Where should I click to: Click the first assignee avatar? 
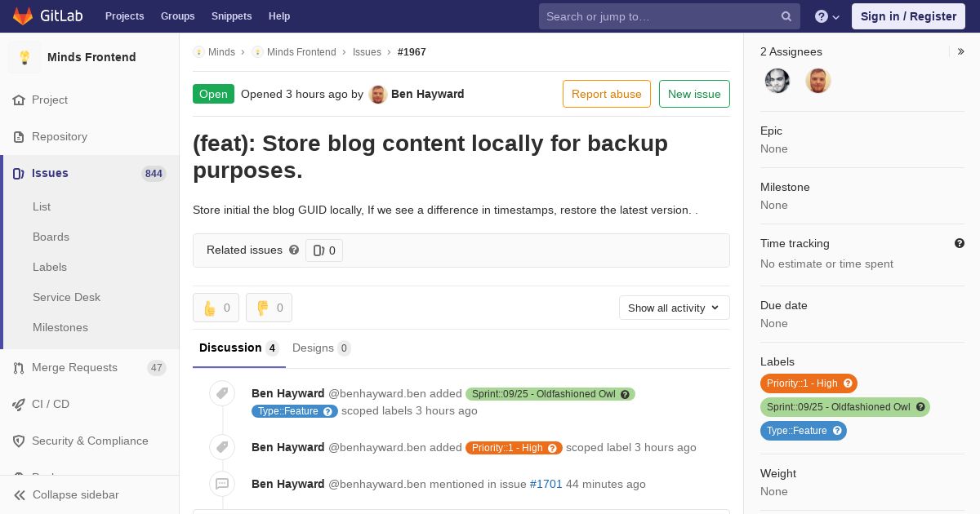coord(777,81)
